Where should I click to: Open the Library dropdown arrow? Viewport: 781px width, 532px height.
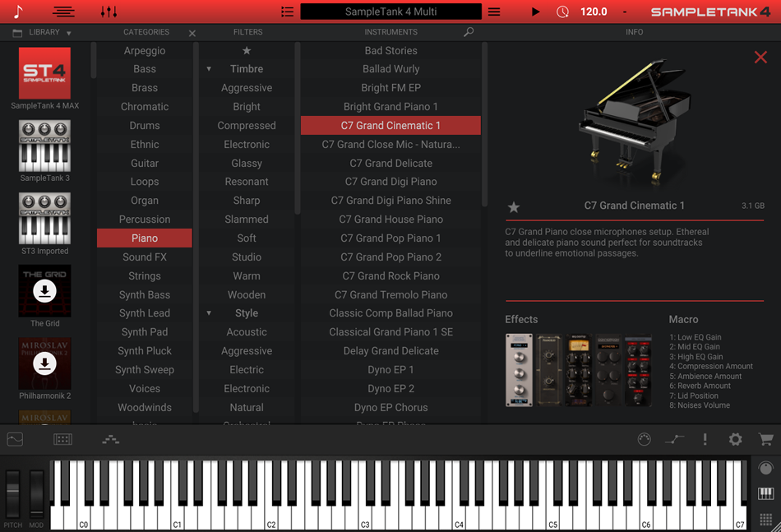tap(69, 33)
